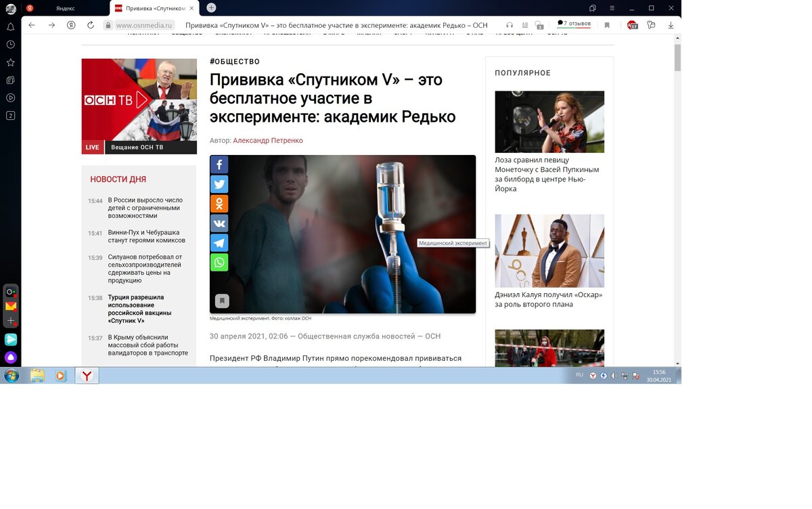Add page to bookmarks in address bar
The height and width of the screenshot is (509, 812).
pos(607,25)
